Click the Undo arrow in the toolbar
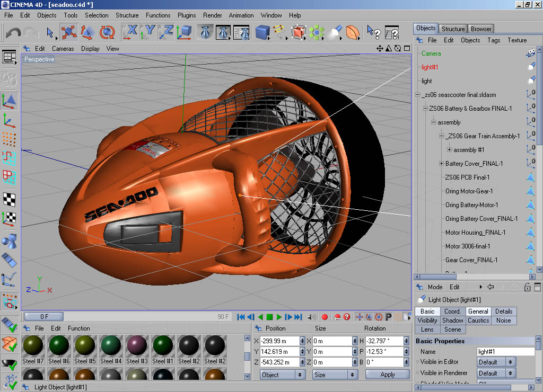Viewport: 543px width, 392px height. click(x=13, y=33)
